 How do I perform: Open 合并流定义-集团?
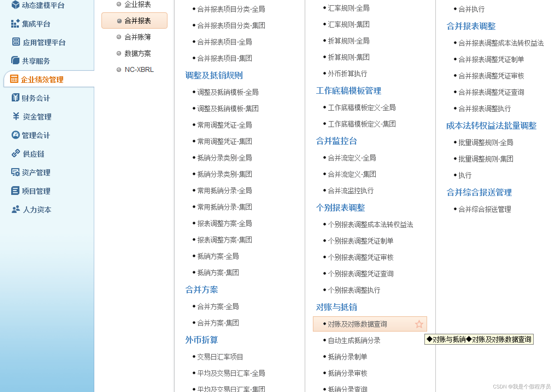(x=352, y=174)
